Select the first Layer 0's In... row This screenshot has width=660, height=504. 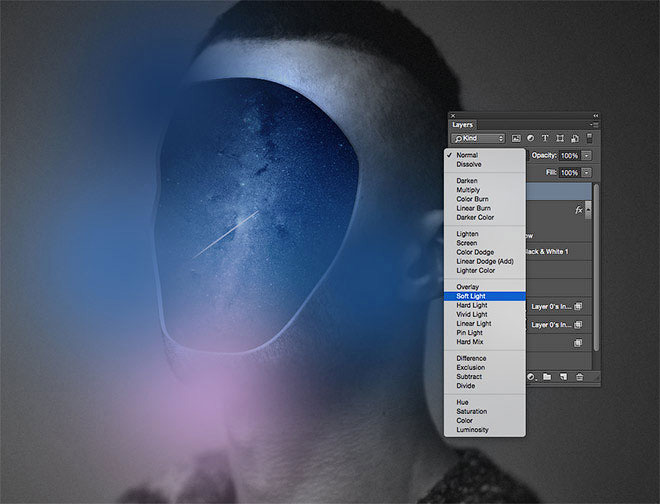click(x=559, y=307)
